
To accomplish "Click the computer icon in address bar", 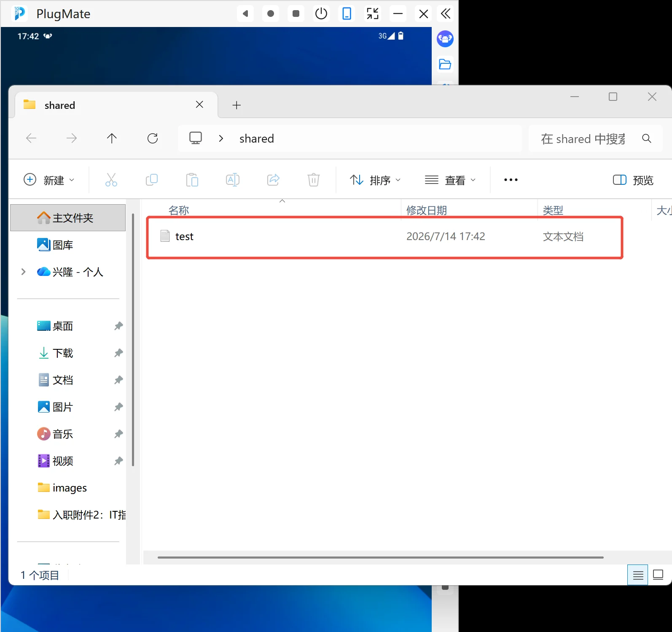I will (196, 138).
